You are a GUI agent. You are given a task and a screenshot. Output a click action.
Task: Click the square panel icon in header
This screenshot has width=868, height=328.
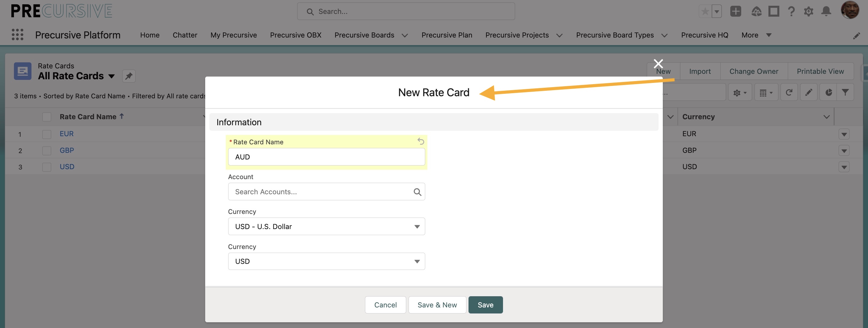point(774,11)
